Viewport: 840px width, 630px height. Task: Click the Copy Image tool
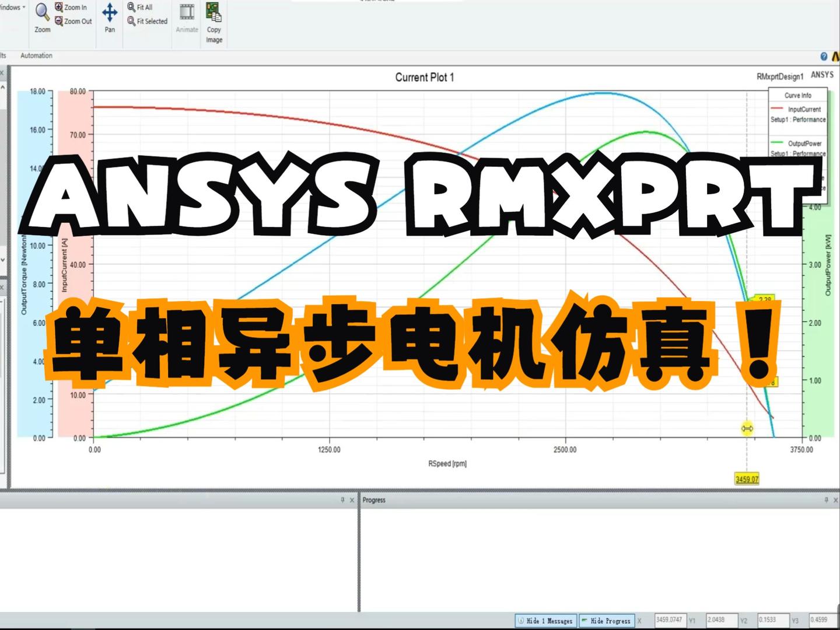tap(213, 23)
